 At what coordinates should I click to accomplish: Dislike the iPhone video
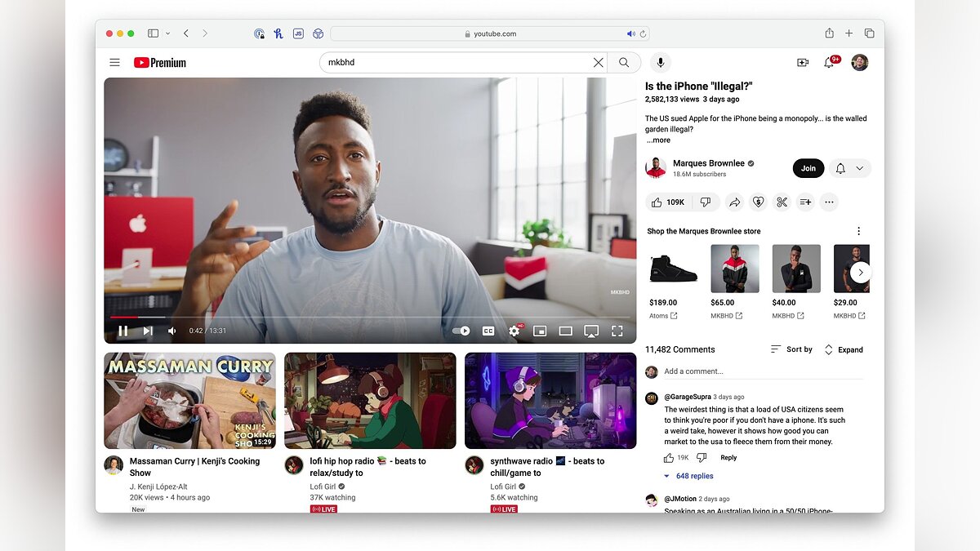coord(706,202)
